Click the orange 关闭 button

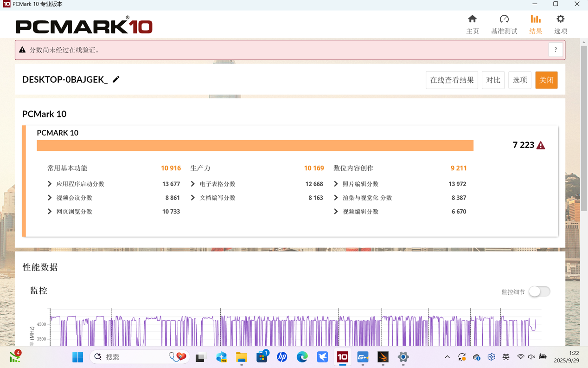546,80
